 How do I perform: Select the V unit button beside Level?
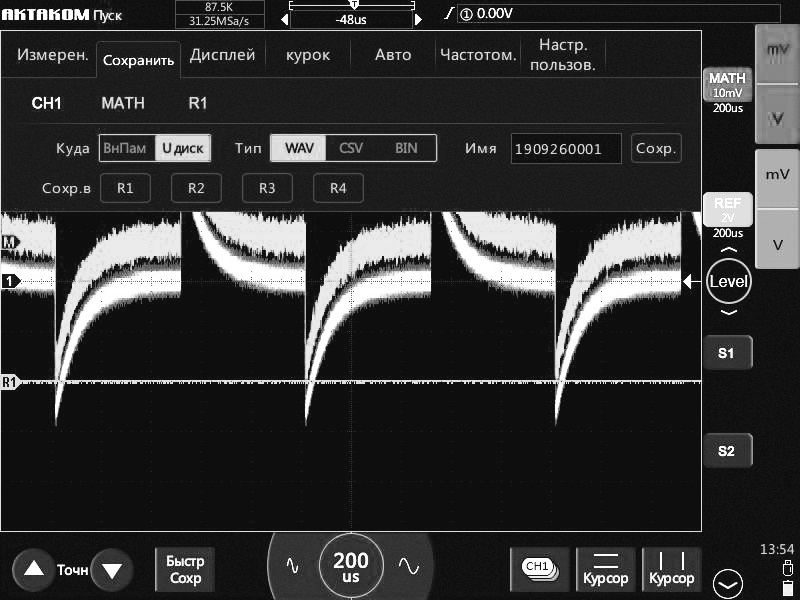[x=777, y=240]
